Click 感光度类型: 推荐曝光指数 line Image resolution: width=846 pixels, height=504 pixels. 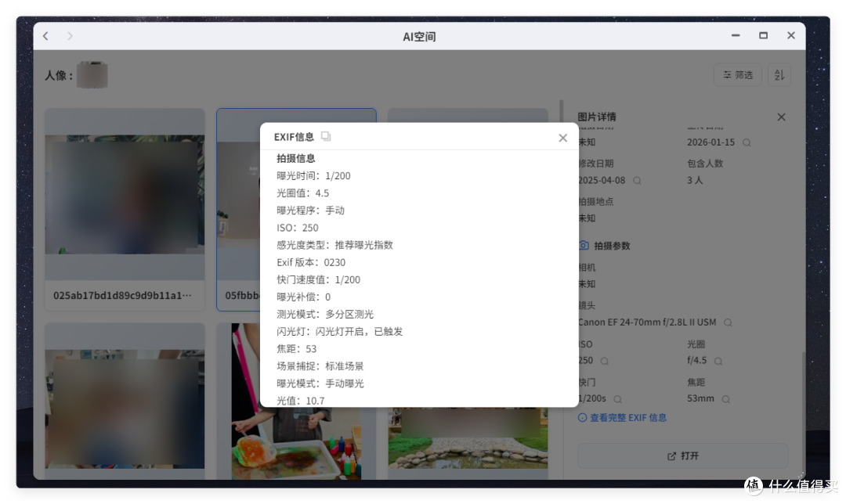pos(334,245)
